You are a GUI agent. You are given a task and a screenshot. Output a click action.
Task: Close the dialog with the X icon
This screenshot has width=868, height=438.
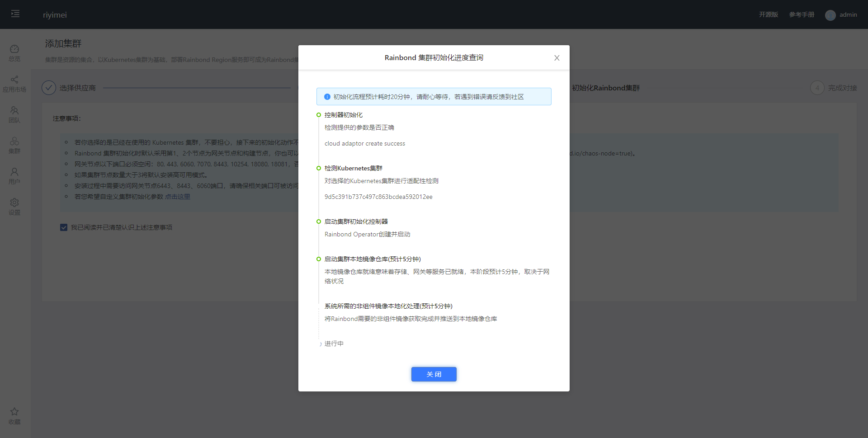pos(557,58)
